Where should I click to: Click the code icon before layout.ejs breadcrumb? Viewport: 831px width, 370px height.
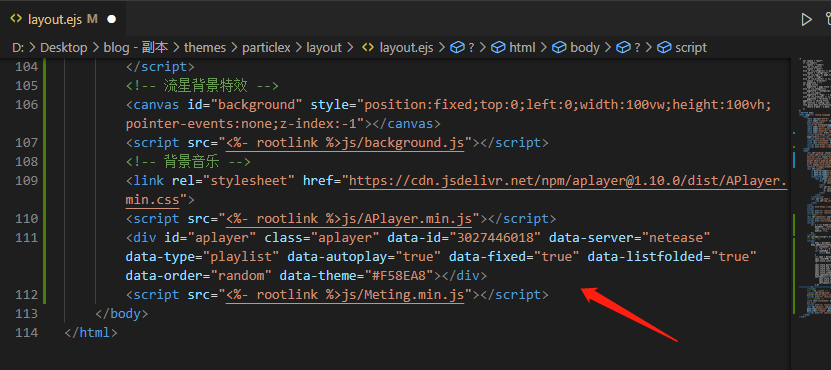tap(368, 48)
